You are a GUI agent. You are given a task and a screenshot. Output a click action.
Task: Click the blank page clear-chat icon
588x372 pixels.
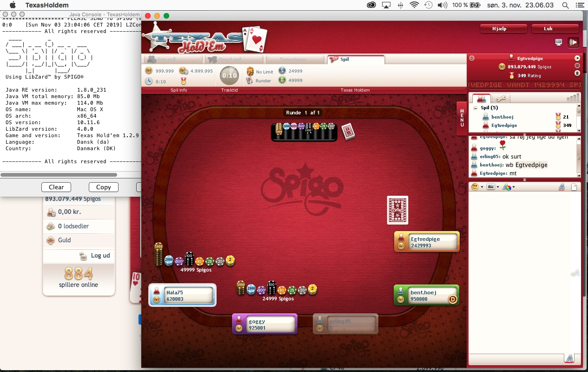pyautogui.click(x=574, y=187)
